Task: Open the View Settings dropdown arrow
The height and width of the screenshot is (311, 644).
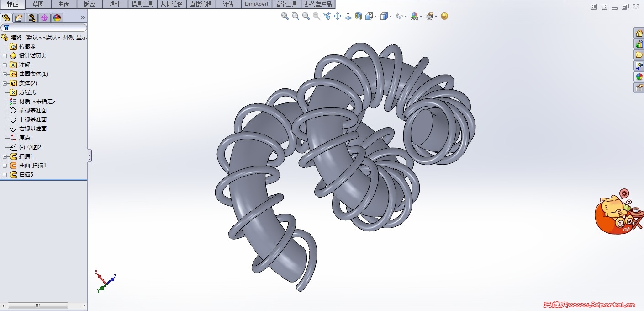Action: pyautogui.click(x=436, y=16)
